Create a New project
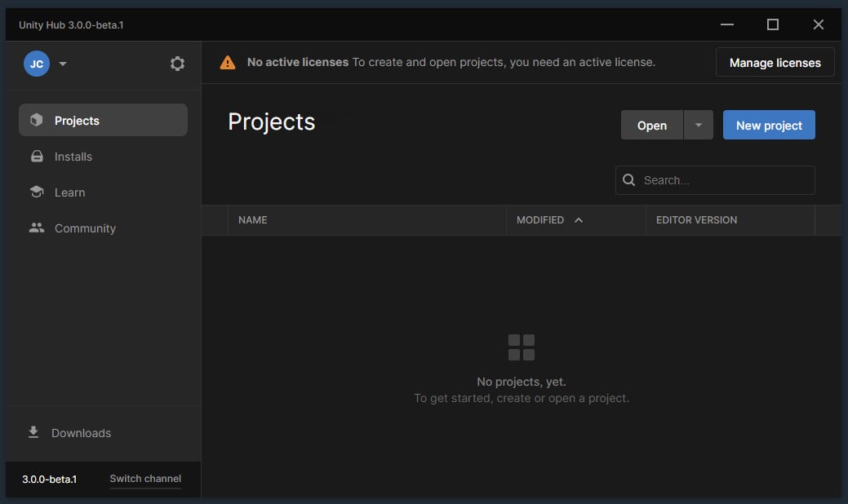The width and height of the screenshot is (848, 504). pyautogui.click(x=769, y=126)
